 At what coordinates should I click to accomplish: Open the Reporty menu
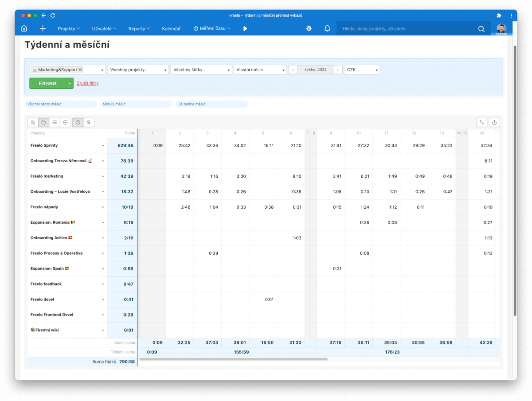click(x=139, y=28)
